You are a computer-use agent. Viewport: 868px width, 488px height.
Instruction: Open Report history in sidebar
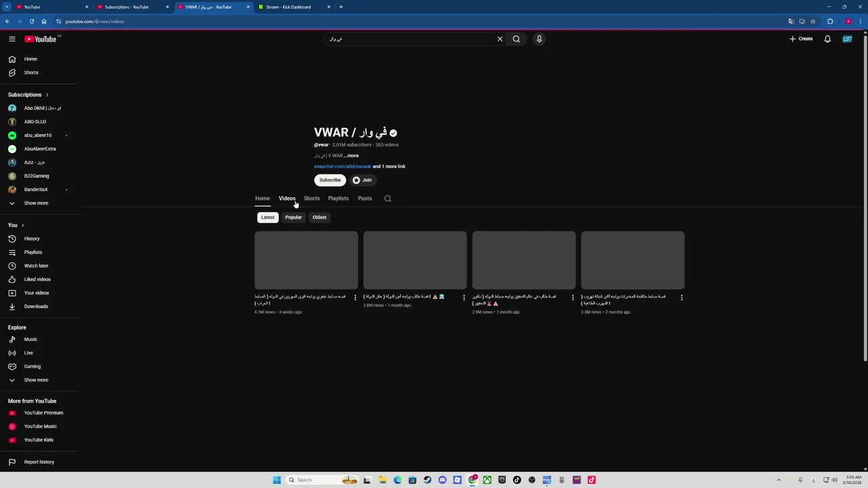(39, 462)
